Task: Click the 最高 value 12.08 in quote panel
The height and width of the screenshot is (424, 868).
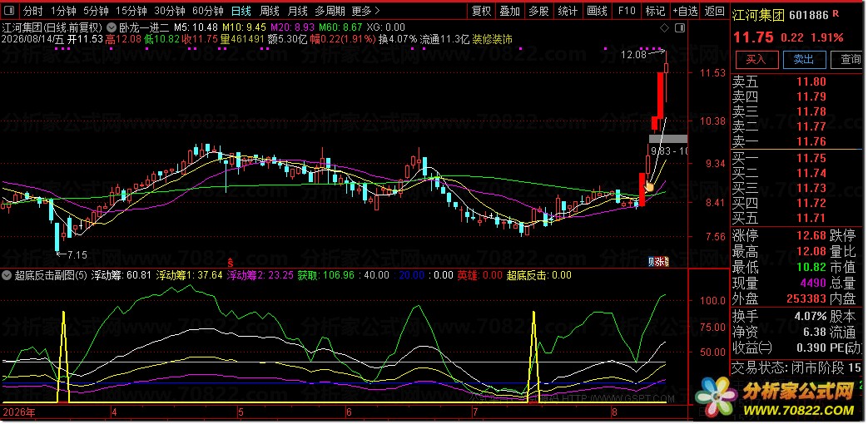Action: (811, 252)
